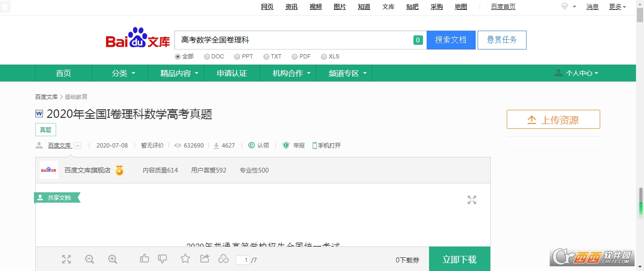Click the Baidu Wenku logo

[138, 38]
